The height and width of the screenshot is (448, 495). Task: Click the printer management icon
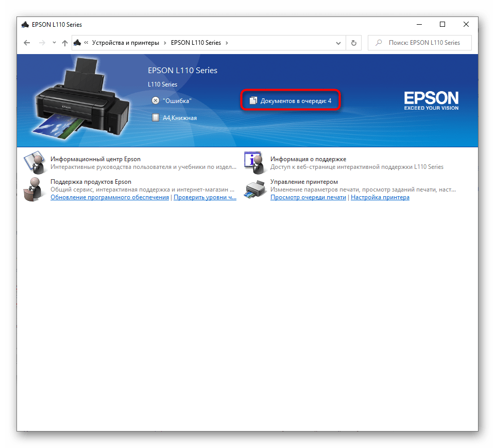click(255, 190)
